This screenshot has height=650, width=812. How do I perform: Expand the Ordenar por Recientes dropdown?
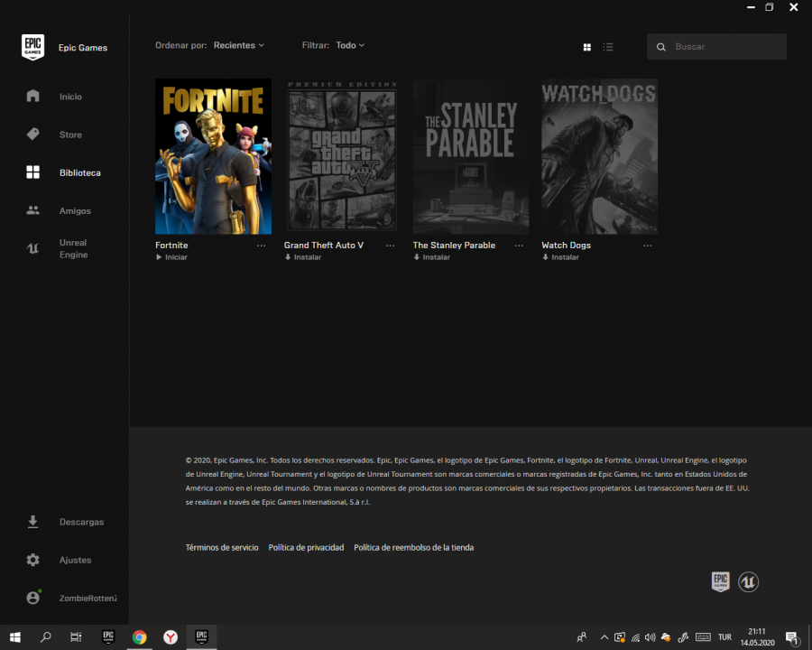(238, 45)
